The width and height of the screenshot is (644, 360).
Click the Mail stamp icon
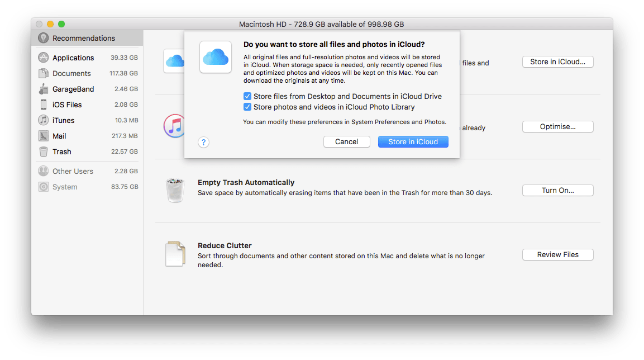click(x=43, y=136)
